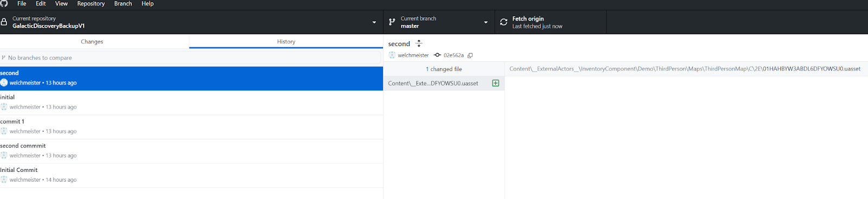Select the History tab

(286, 41)
